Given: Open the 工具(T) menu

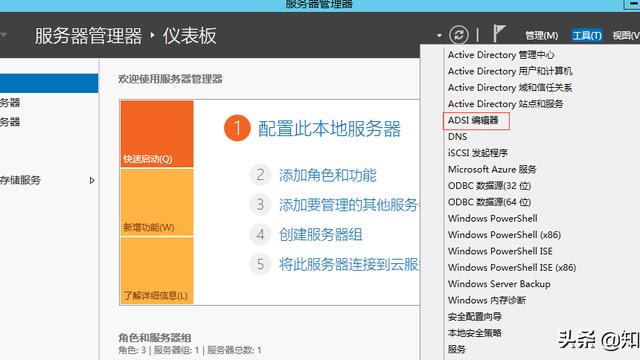Looking at the screenshot, I should (x=587, y=36).
